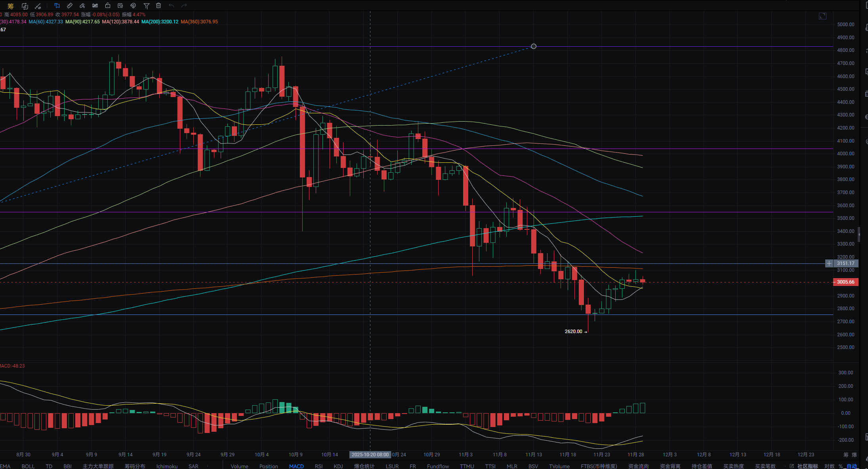868x469 pixels.
Task: Click the candlestick chart type icon
Action: pyautogui.click(x=95, y=6)
